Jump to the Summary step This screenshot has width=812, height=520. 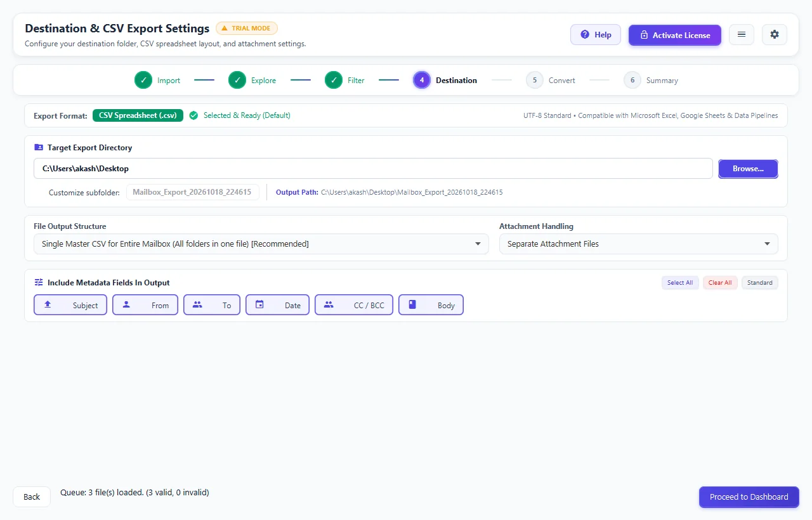(x=651, y=81)
